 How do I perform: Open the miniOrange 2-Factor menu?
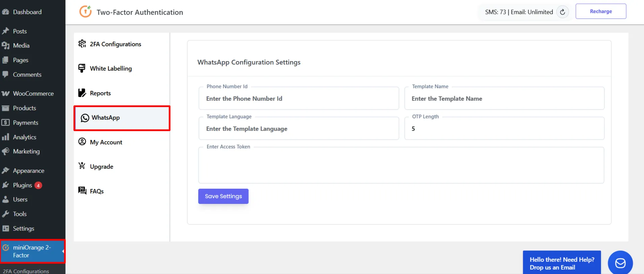pos(33,251)
